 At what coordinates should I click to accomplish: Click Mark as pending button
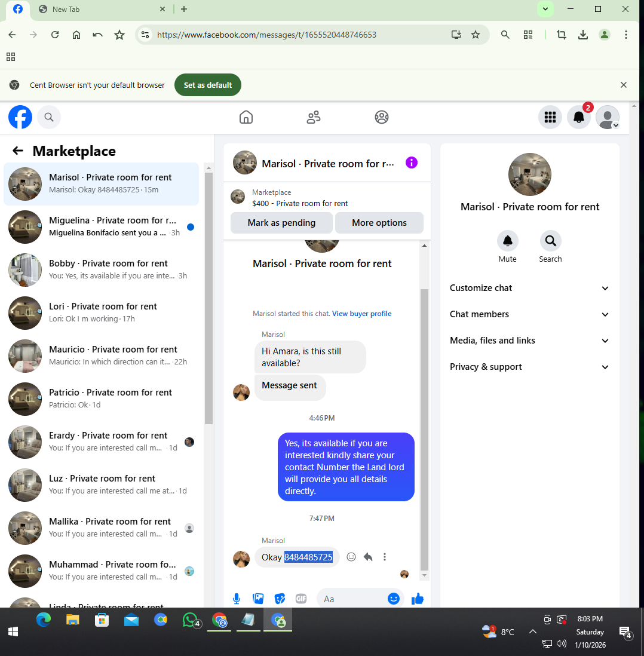pos(281,223)
